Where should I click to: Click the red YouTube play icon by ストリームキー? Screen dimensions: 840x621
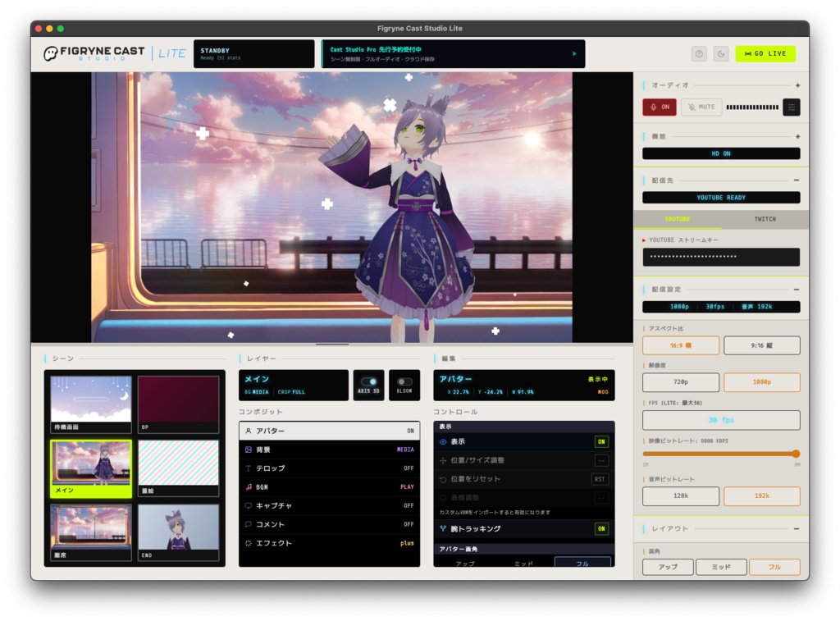(644, 240)
